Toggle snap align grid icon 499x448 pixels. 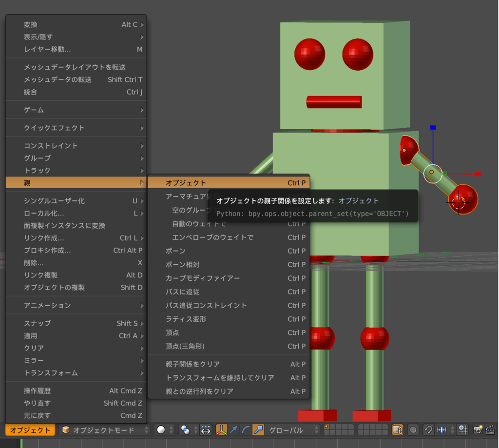coord(463,430)
